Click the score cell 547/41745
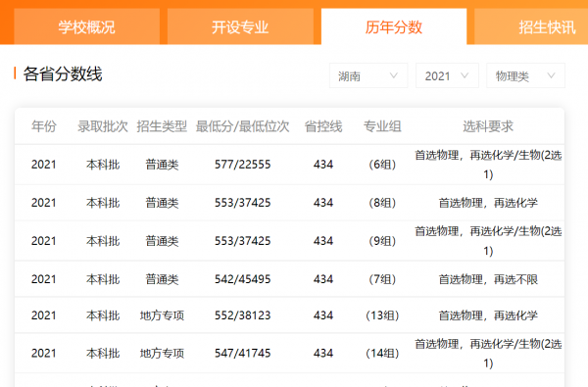The height and width of the screenshot is (387, 588). coord(243,353)
